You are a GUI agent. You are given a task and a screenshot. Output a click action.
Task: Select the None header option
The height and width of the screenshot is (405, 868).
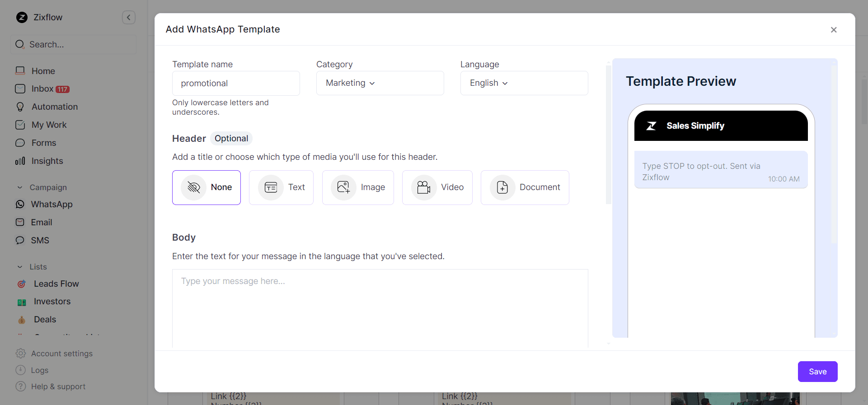coord(206,187)
